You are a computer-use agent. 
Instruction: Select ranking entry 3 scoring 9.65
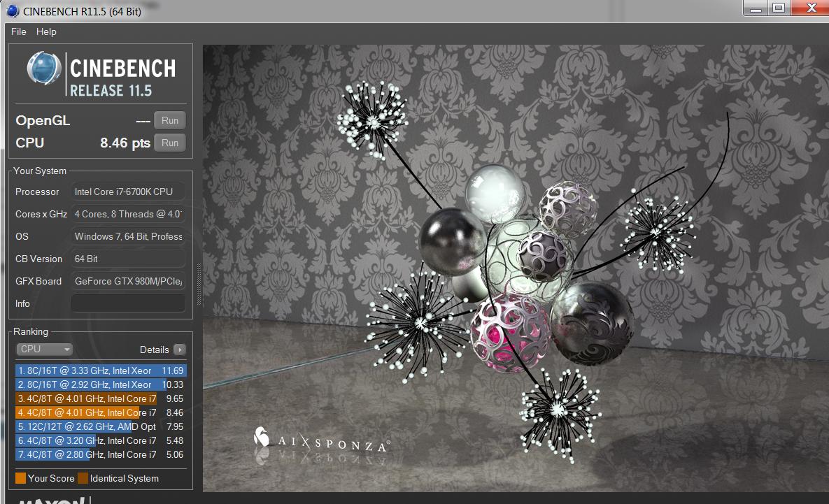(101, 398)
